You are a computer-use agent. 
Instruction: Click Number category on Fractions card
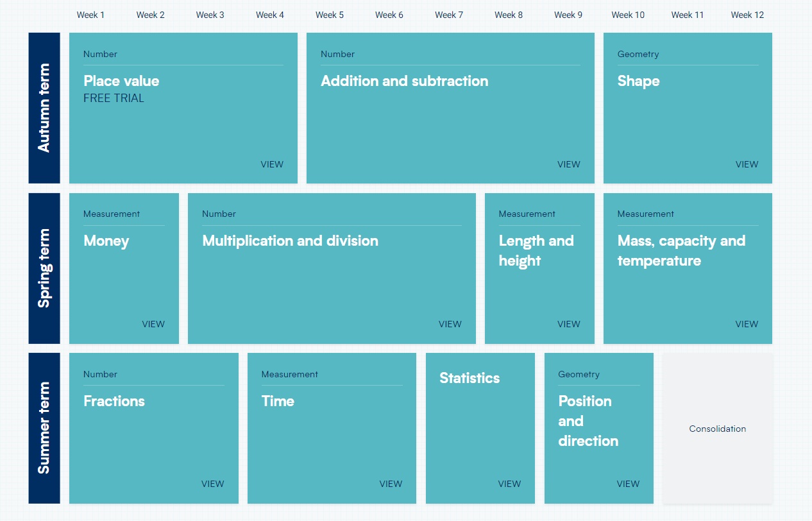click(100, 375)
